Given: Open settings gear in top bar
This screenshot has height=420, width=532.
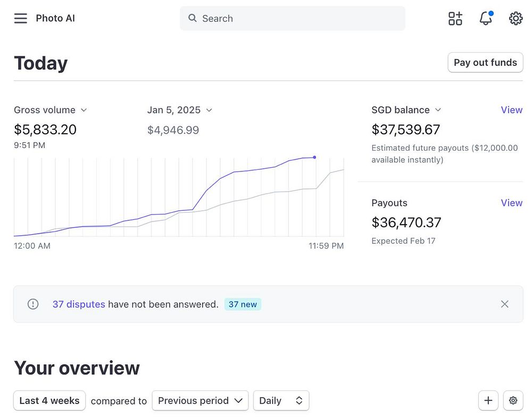Looking at the screenshot, I should pos(516,19).
